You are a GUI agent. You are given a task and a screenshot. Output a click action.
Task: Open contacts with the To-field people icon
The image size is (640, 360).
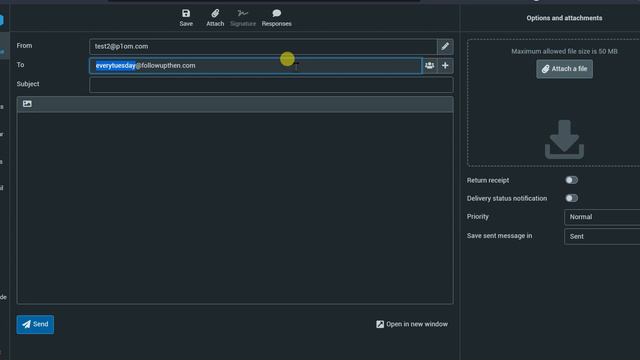click(x=429, y=65)
